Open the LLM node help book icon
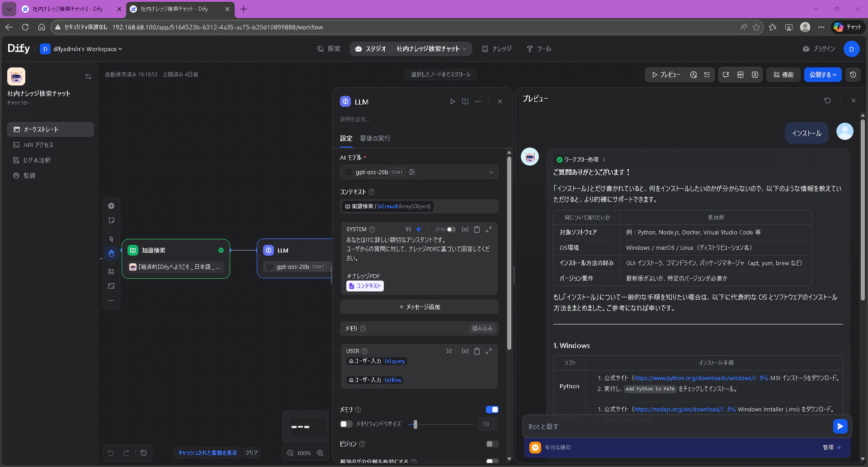Screen dimensions: 868x467 pos(465,101)
